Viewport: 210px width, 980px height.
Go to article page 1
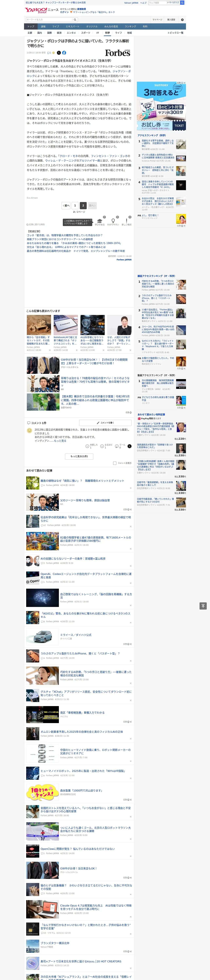(x=75, y=205)
